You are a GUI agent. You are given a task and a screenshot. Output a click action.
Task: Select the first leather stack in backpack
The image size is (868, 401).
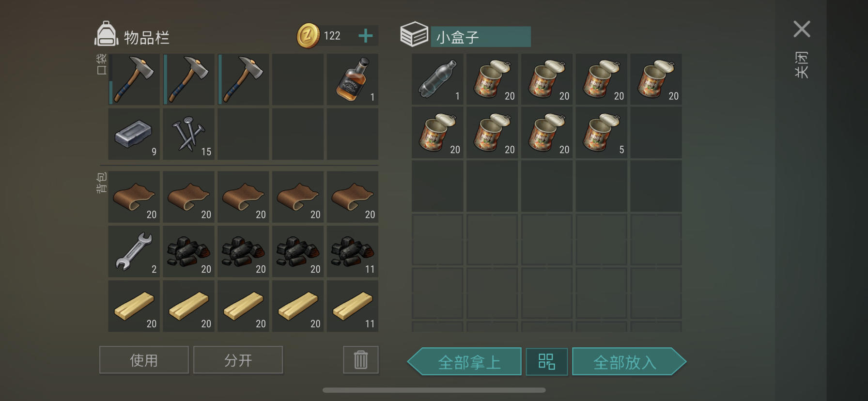(x=134, y=197)
